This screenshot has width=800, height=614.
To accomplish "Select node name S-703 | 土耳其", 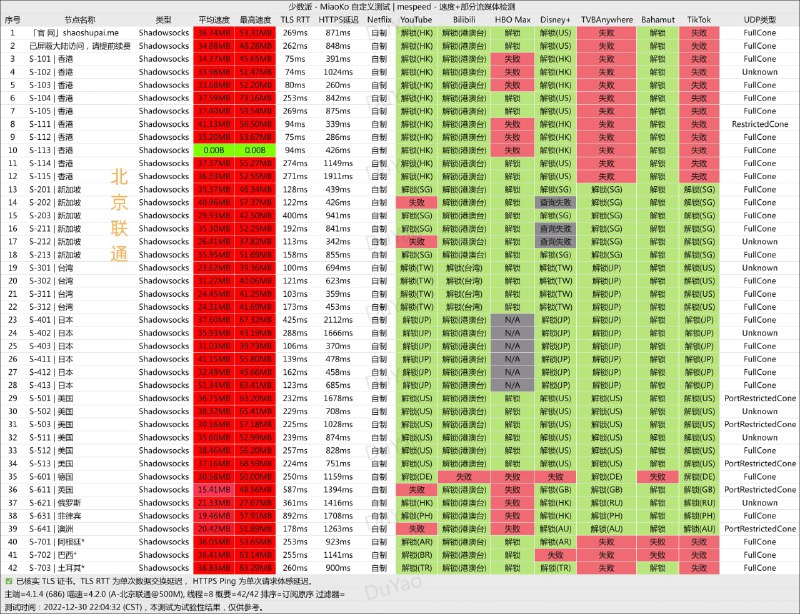I will coord(57,568).
